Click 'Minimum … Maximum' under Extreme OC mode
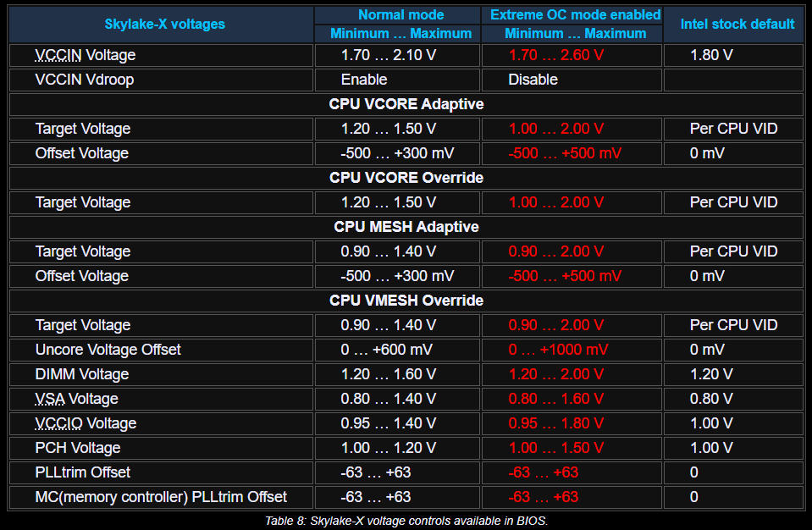Screen dimensions: 812x530 [575, 34]
